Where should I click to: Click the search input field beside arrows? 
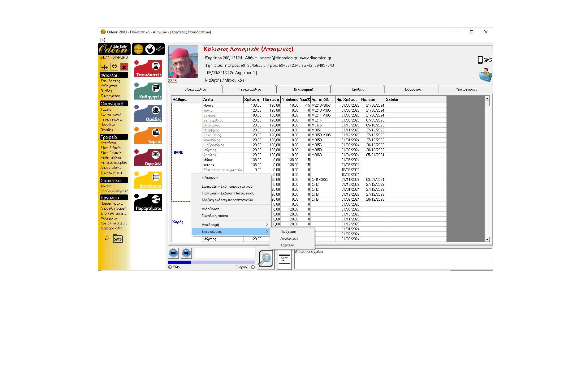click(x=225, y=253)
